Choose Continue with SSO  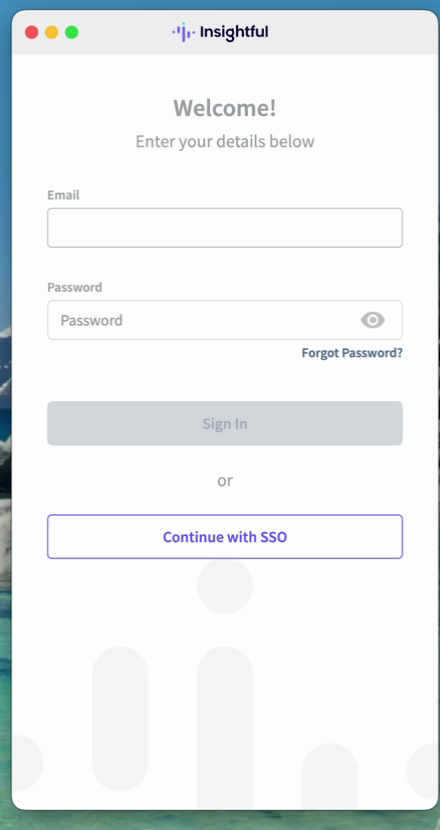coord(225,537)
